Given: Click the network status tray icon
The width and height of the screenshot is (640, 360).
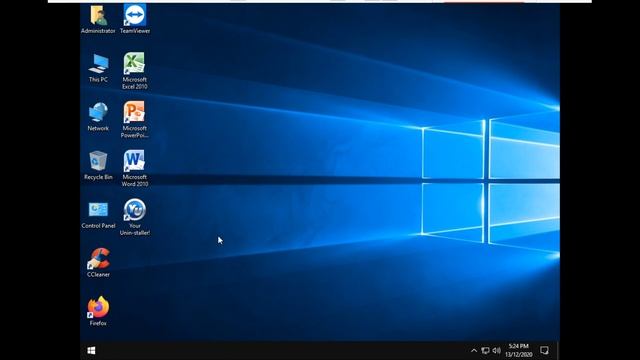Looking at the screenshot, I should click(x=485, y=351).
